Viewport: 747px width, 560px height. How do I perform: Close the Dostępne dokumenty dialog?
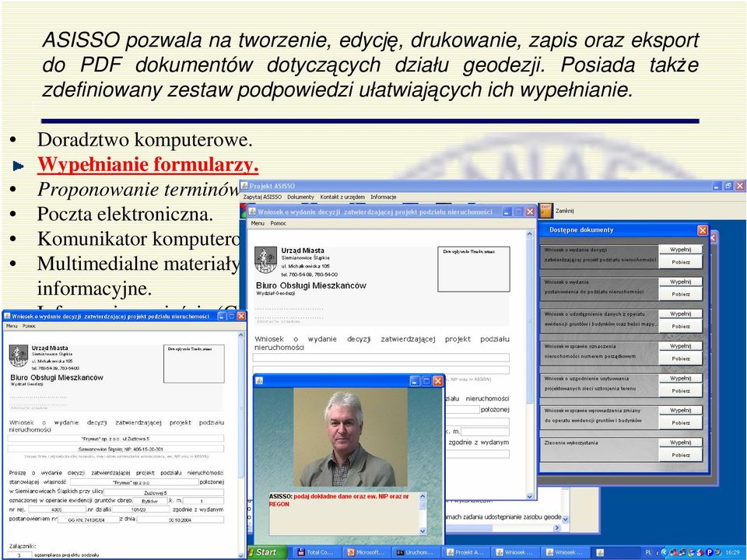pyautogui.click(x=703, y=230)
